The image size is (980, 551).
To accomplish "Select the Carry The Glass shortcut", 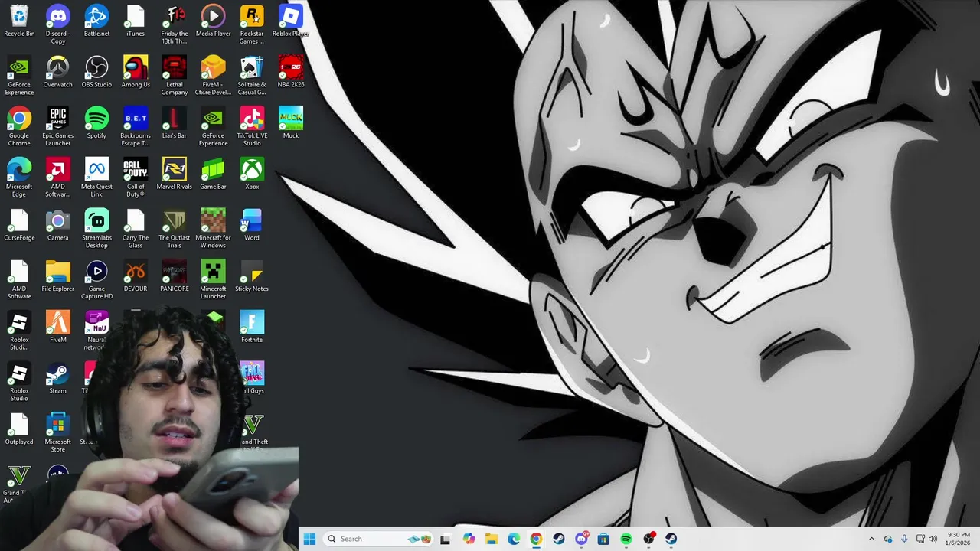I will click(x=136, y=229).
